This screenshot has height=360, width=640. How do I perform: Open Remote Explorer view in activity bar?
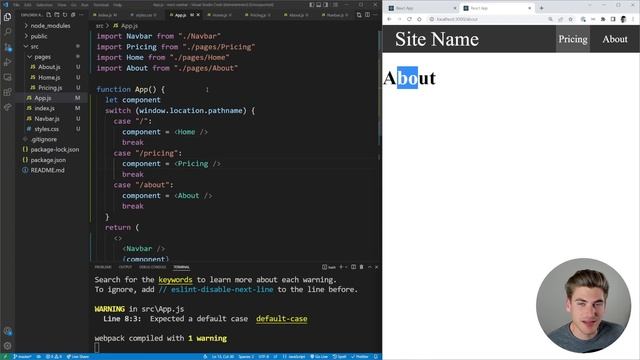[7, 77]
